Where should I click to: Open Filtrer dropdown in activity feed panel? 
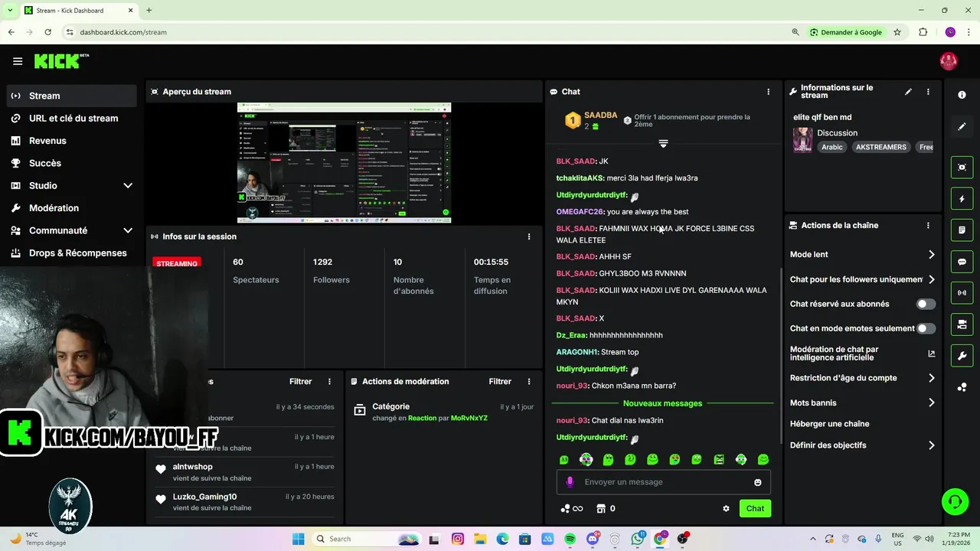coord(300,381)
